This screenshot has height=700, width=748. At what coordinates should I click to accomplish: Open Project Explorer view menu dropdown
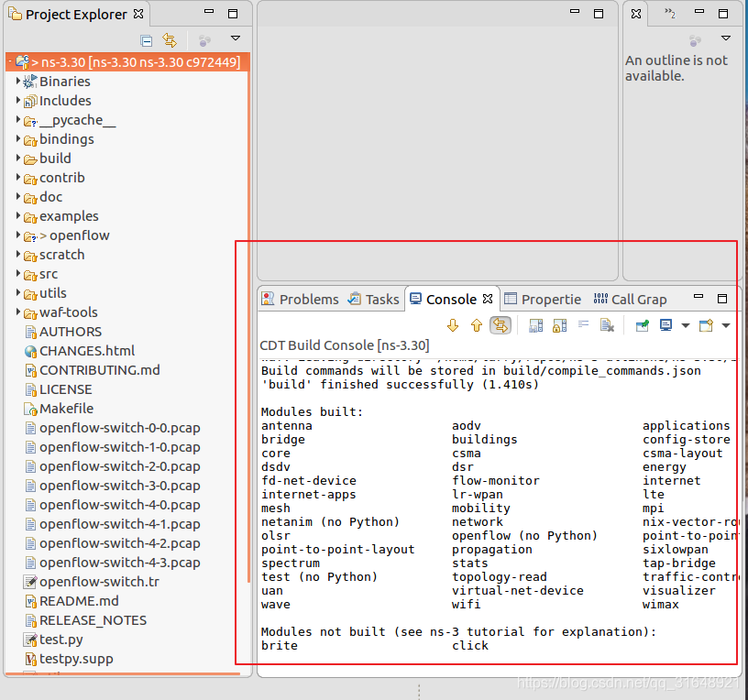click(x=236, y=38)
